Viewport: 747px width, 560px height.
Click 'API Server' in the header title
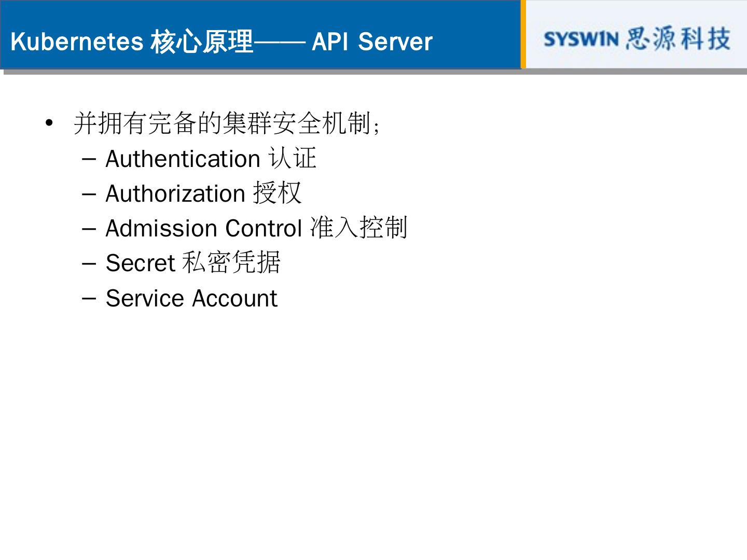tap(372, 41)
